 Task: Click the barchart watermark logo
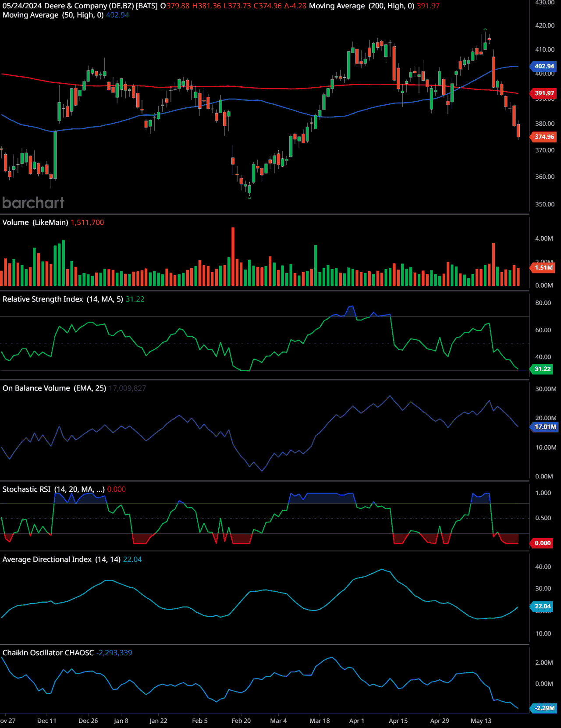point(33,203)
